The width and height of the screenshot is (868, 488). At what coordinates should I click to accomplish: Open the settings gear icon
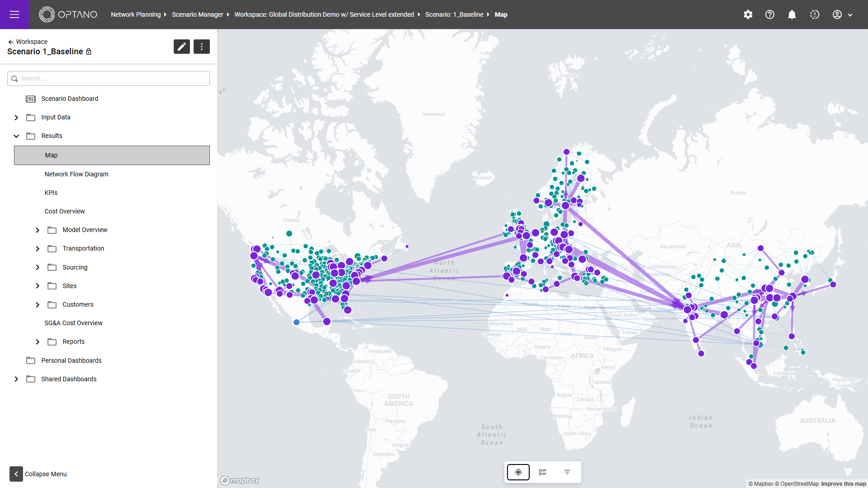(748, 14)
